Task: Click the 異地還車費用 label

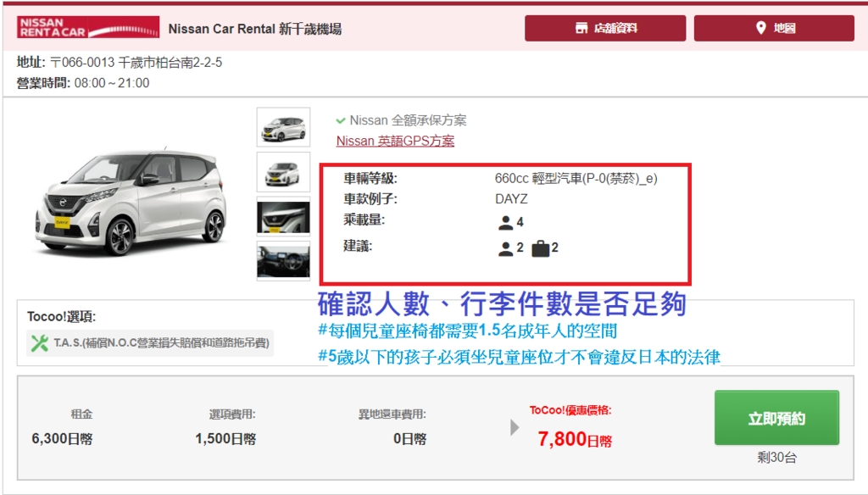Action: 392,414
